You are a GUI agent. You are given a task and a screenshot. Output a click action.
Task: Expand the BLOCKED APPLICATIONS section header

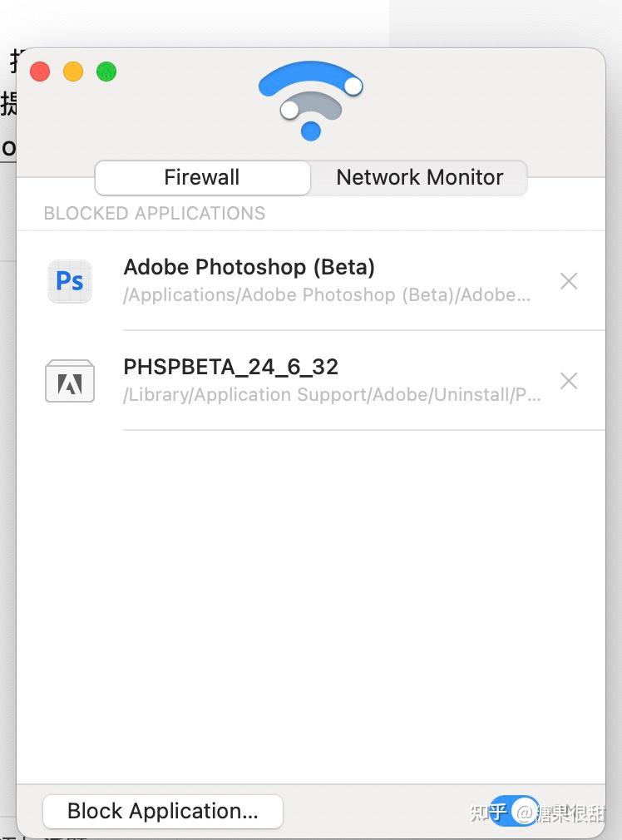pos(155,214)
